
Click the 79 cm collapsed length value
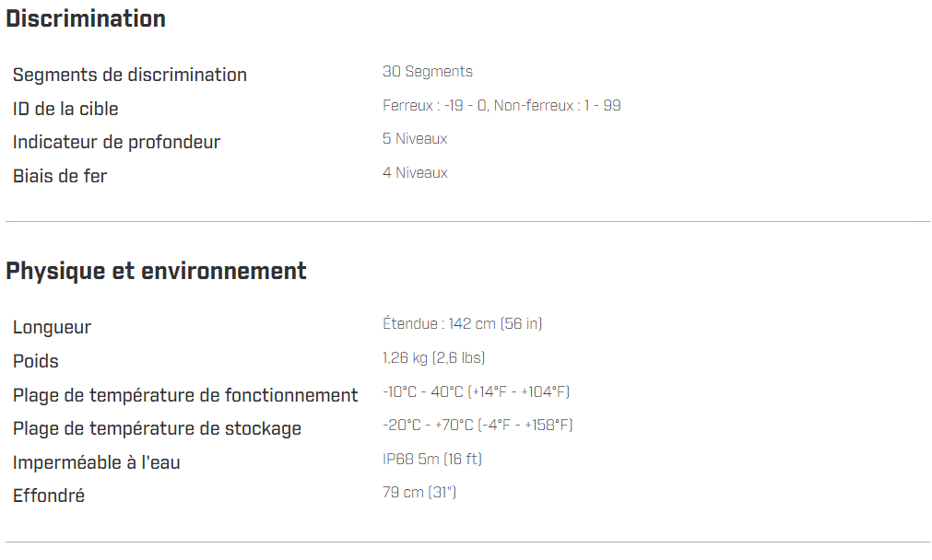[419, 493]
